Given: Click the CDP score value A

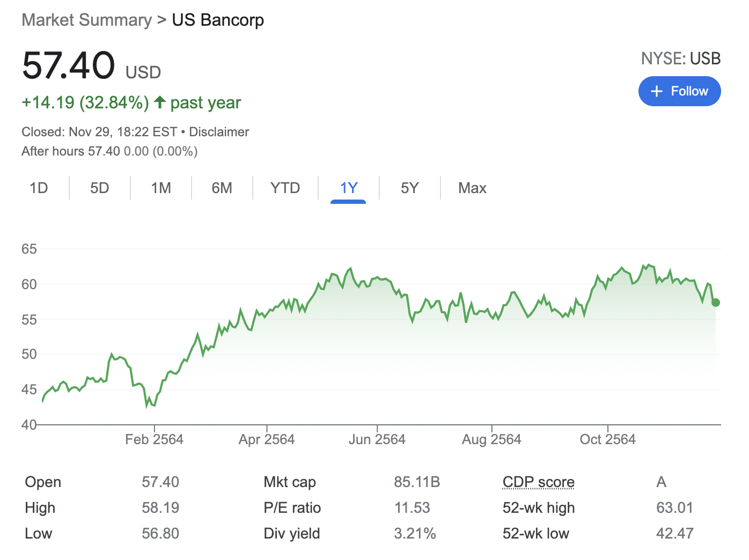Looking at the screenshot, I should (661, 482).
